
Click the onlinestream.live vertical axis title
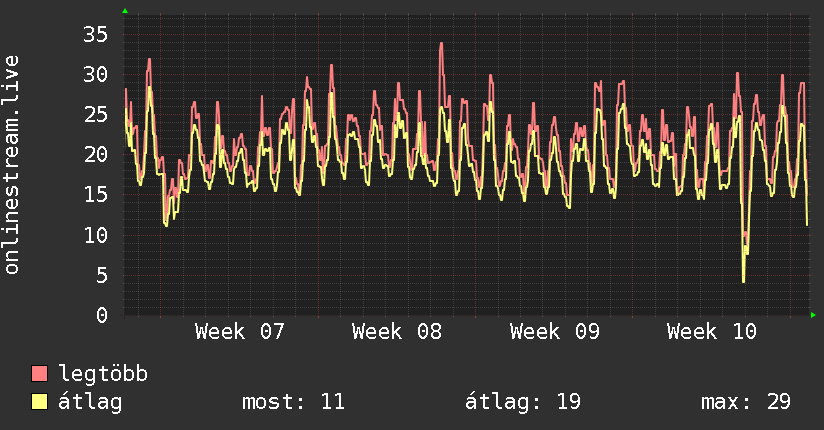click(12, 165)
